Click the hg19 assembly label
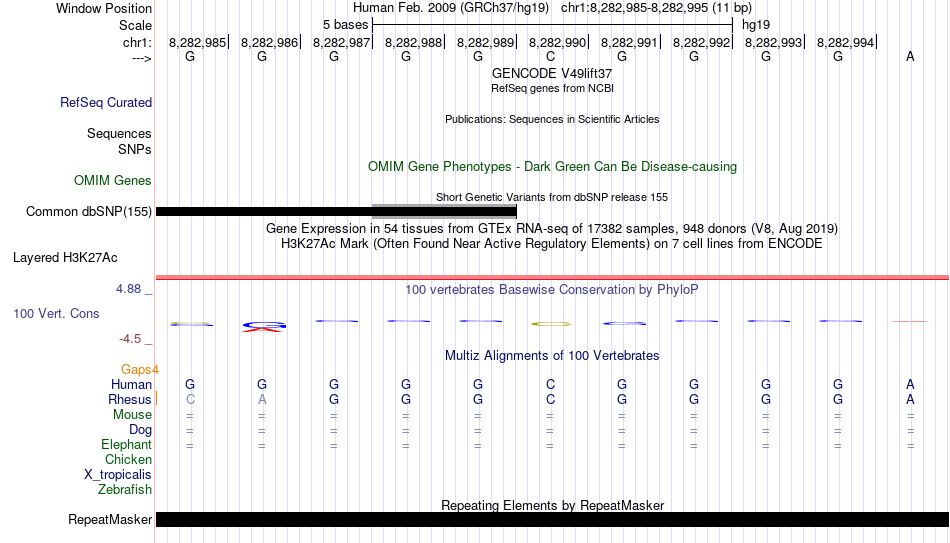 point(756,25)
